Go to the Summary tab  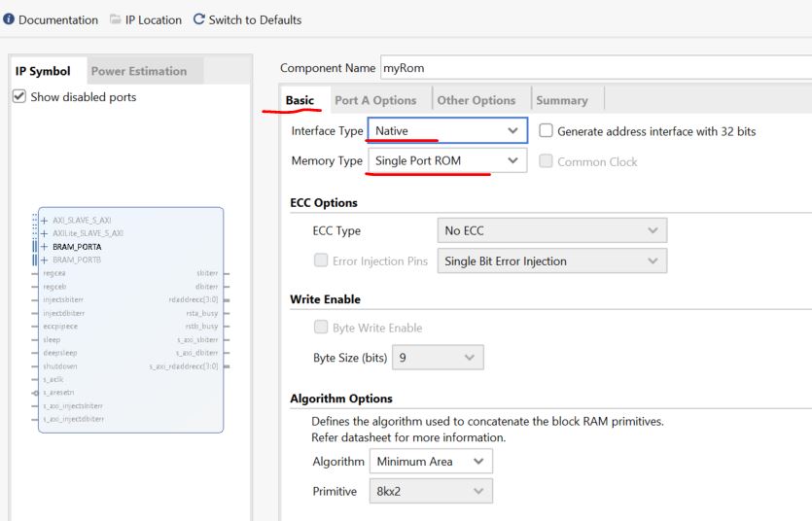click(561, 100)
